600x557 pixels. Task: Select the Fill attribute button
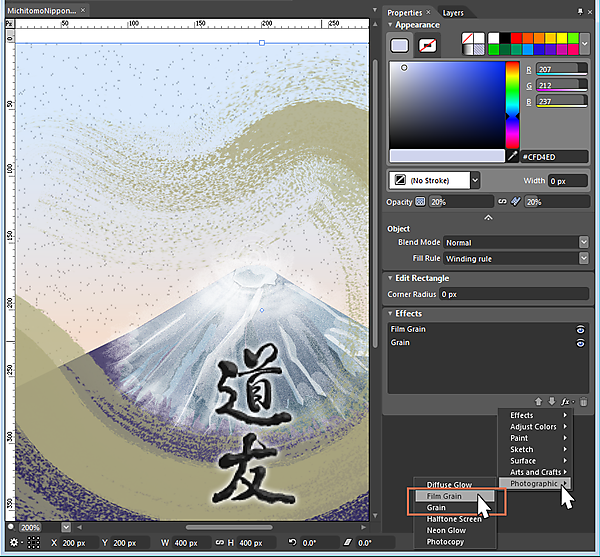point(400,45)
